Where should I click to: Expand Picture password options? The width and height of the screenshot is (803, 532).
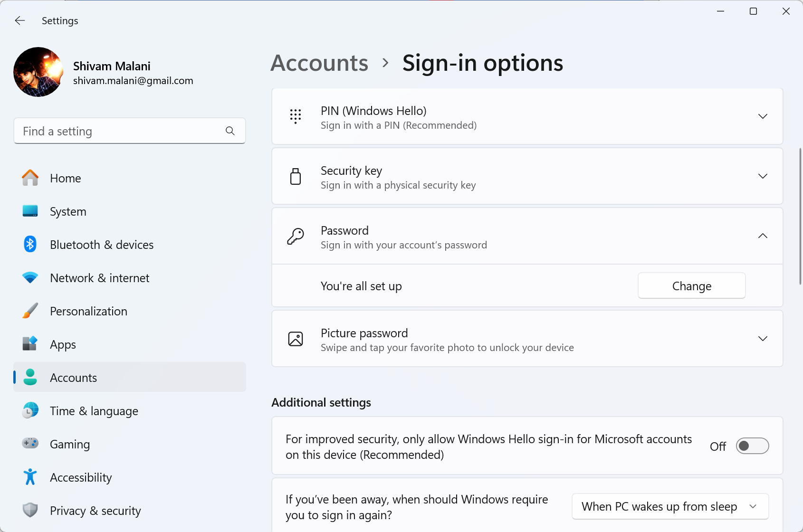pos(763,338)
